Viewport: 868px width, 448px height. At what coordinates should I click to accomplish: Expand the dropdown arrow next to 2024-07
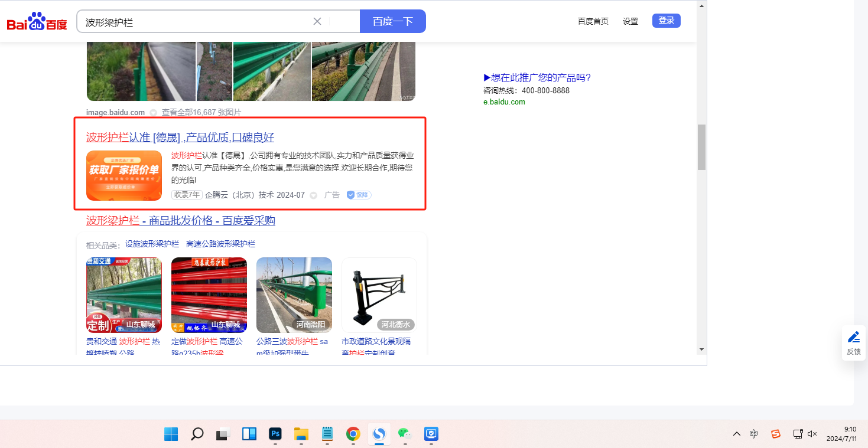pyautogui.click(x=314, y=195)
